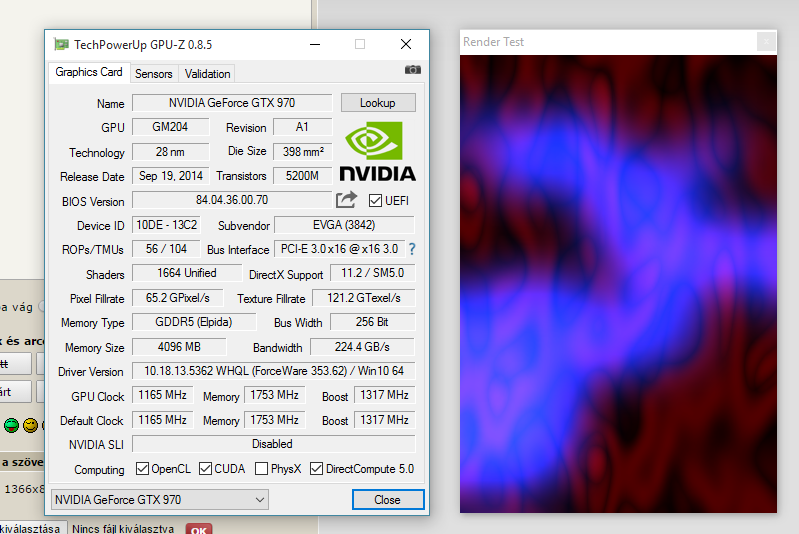Click the Bus Width value 256 Bit

pyautogui.click(x=372, y=322)
